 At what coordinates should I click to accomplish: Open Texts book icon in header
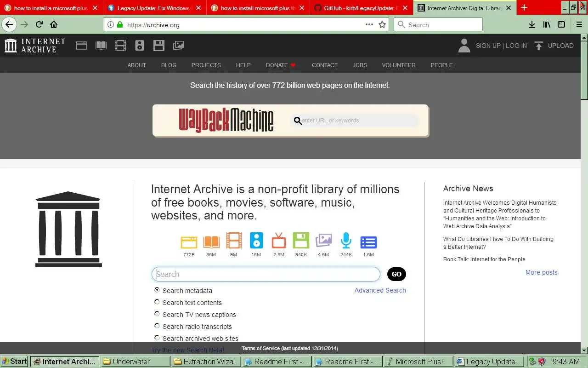[101, 46]
